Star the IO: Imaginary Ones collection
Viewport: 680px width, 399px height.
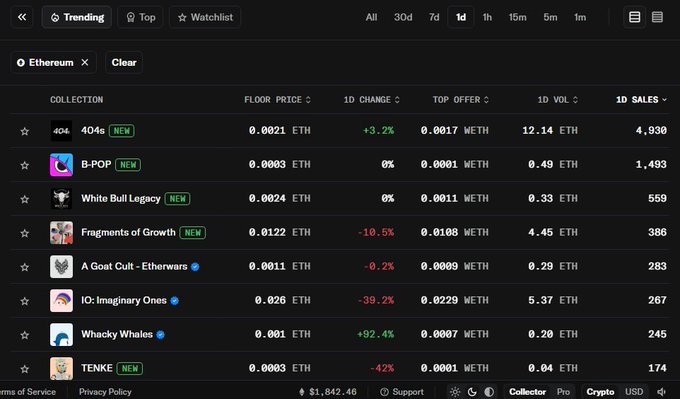(25, 301)
